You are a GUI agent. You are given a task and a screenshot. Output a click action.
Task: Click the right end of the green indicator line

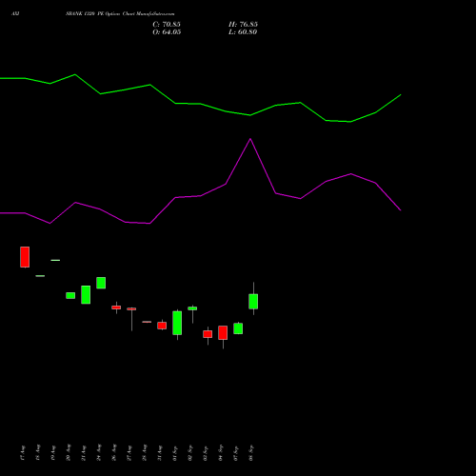point(401,94)
